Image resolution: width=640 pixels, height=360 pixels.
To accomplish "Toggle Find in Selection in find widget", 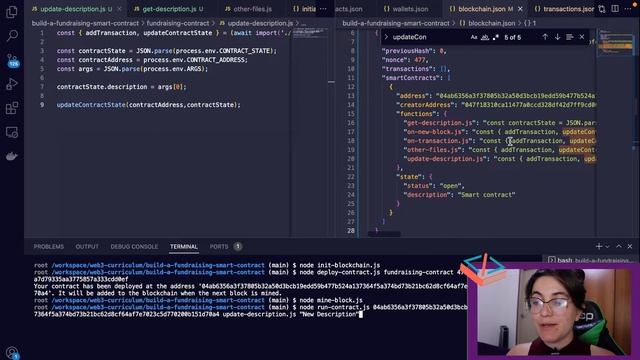I will (570, 37).
